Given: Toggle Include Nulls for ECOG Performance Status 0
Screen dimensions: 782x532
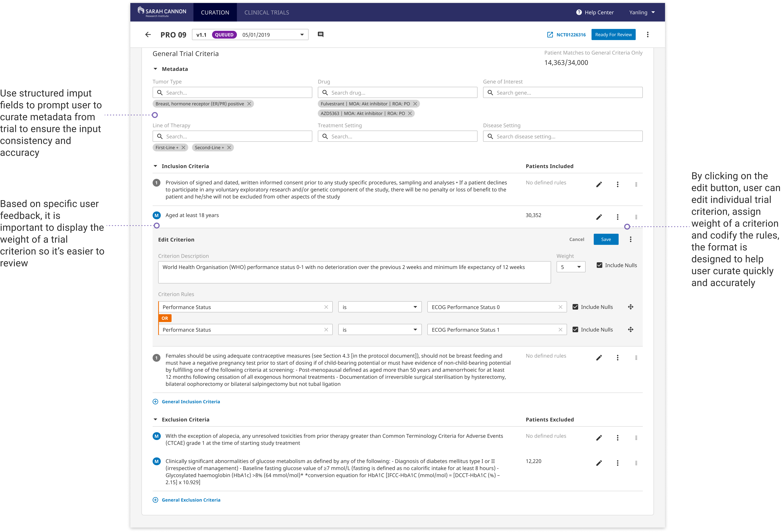Looking at the screenshot, I should [575, 307].
